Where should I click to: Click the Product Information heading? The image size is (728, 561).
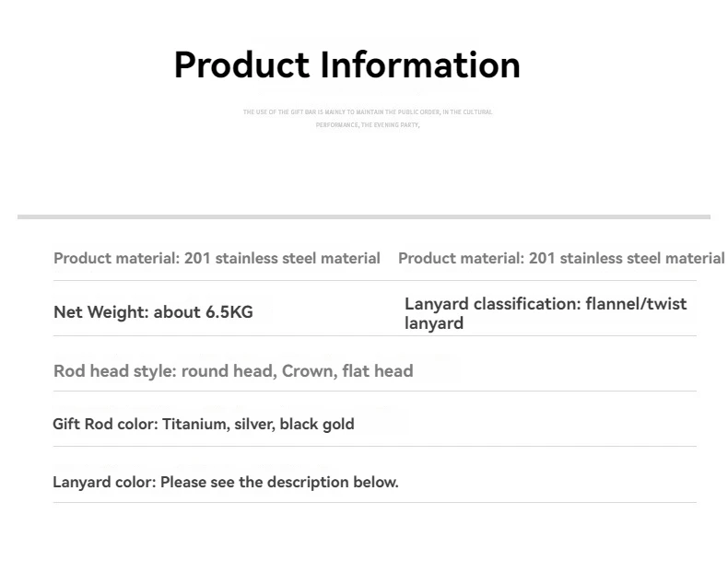346,65
